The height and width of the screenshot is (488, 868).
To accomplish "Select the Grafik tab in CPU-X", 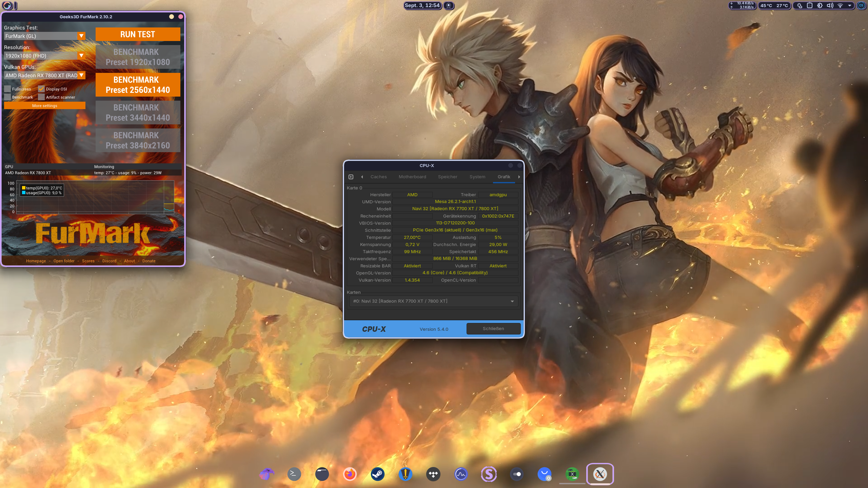I will tap(504, 177).
